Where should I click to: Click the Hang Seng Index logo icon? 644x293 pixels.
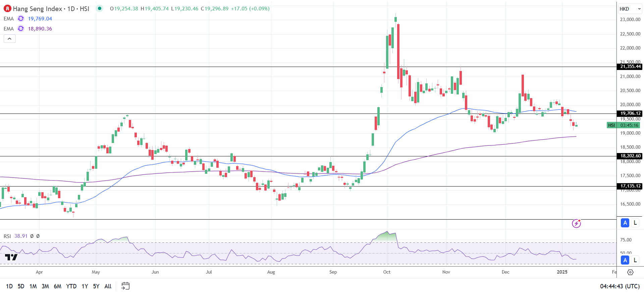(x=7, y=9)
